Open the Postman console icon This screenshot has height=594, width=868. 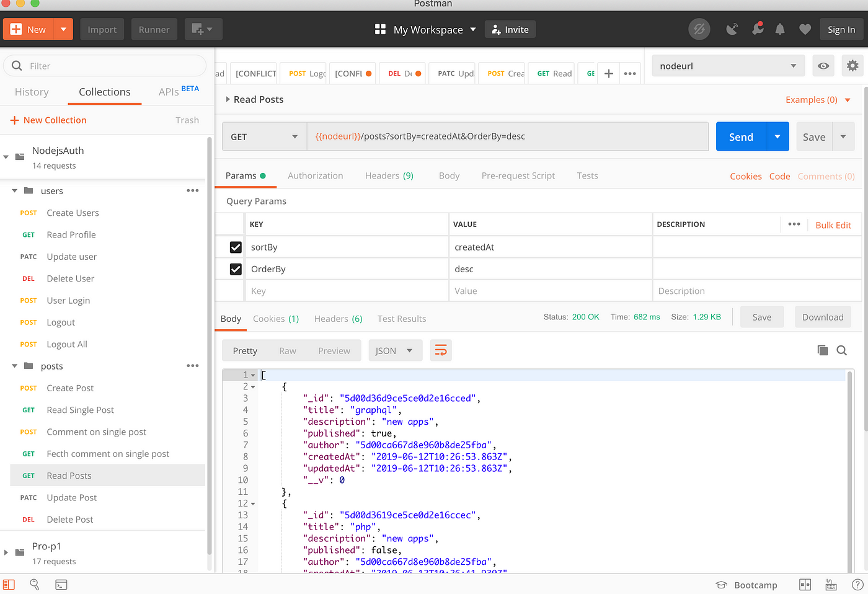61,584
